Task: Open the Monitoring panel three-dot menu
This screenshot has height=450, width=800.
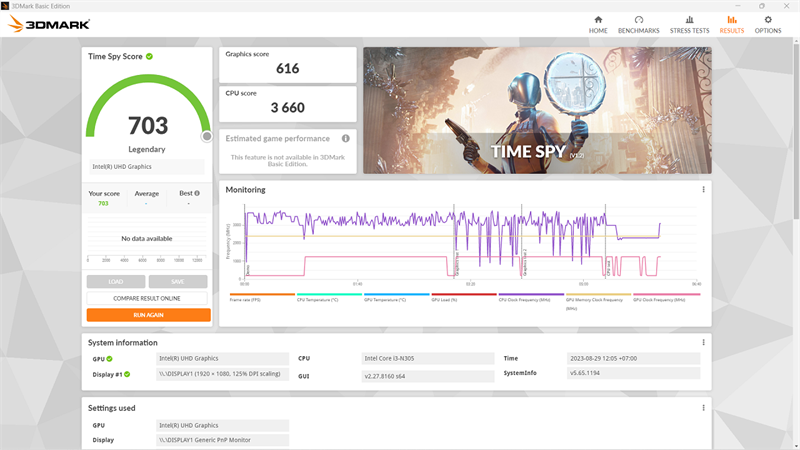Action: click(x=703, y=189)
